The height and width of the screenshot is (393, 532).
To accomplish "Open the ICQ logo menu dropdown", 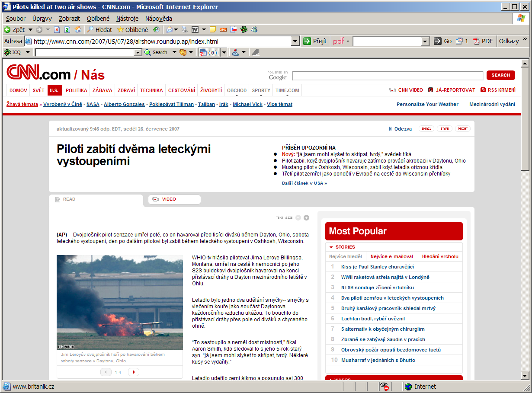I will (28, 52).
